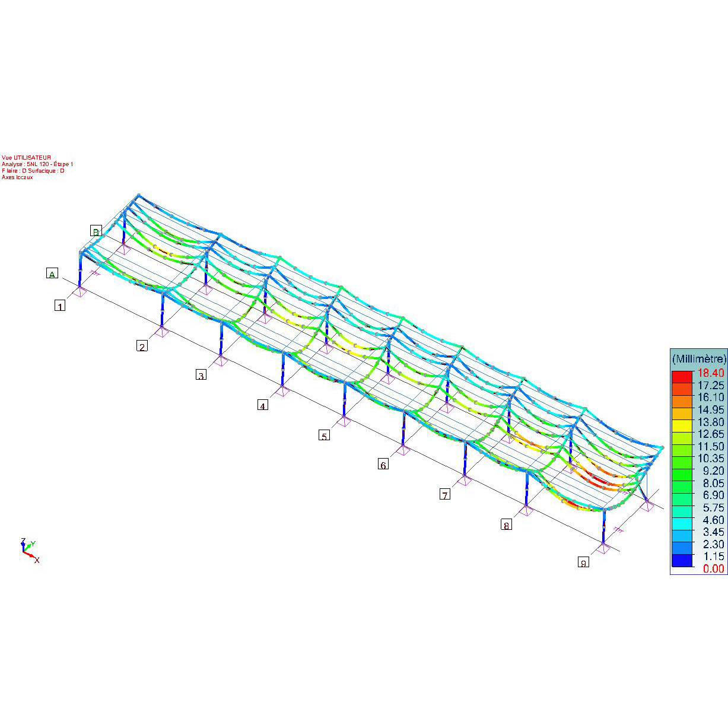Click grid axis label 7
Image resolution: width=728 pixels, height=728 pixels.
point(444,494)
